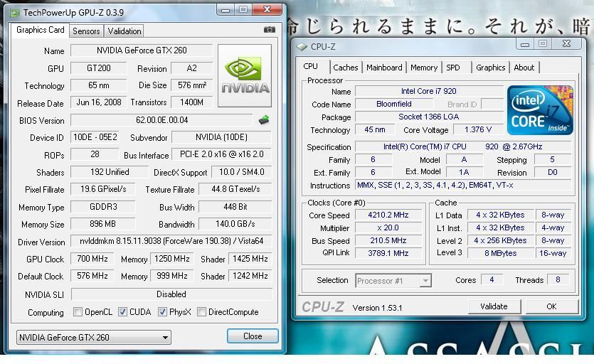Click the Release Date Jun 16, 2008
This screenshot has height=364, width=594.
tap(98, 102)
